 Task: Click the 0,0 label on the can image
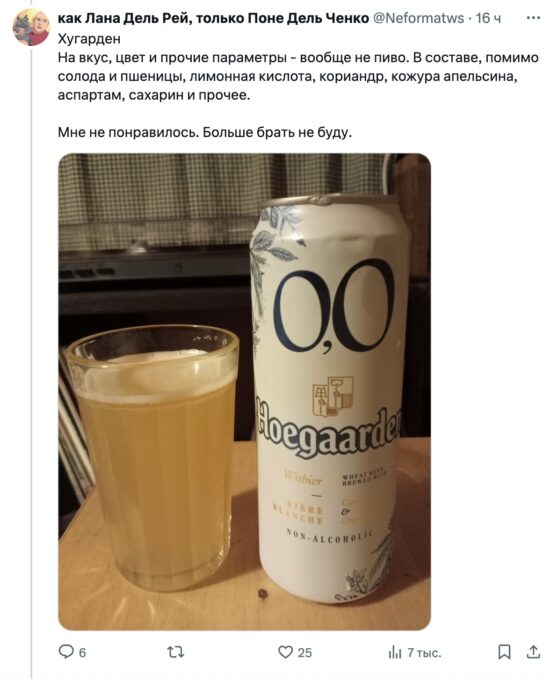click(x=333, y=306)
